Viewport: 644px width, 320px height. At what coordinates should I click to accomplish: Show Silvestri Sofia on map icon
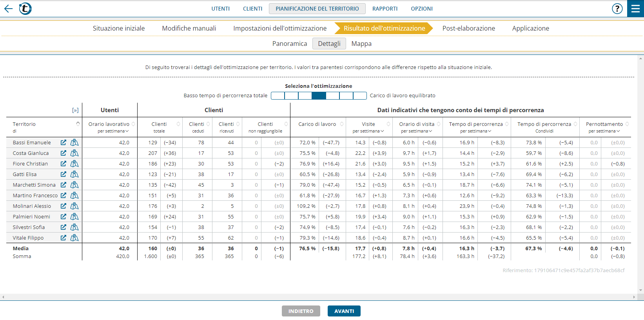click(74, 227)
